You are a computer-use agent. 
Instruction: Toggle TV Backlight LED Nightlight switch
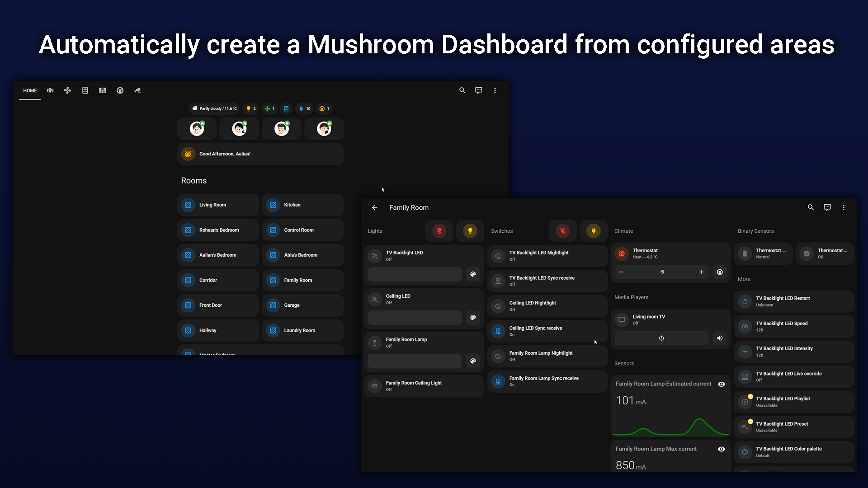point(498,256)
